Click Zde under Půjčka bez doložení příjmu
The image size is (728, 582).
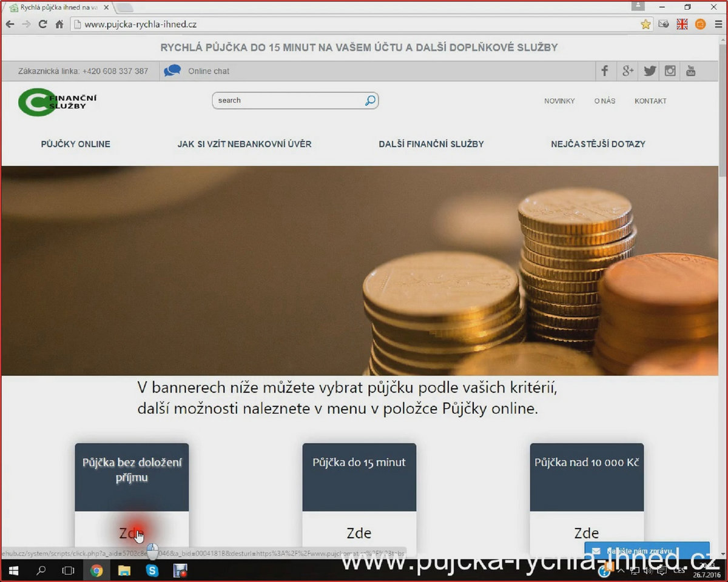coord(132,533)
